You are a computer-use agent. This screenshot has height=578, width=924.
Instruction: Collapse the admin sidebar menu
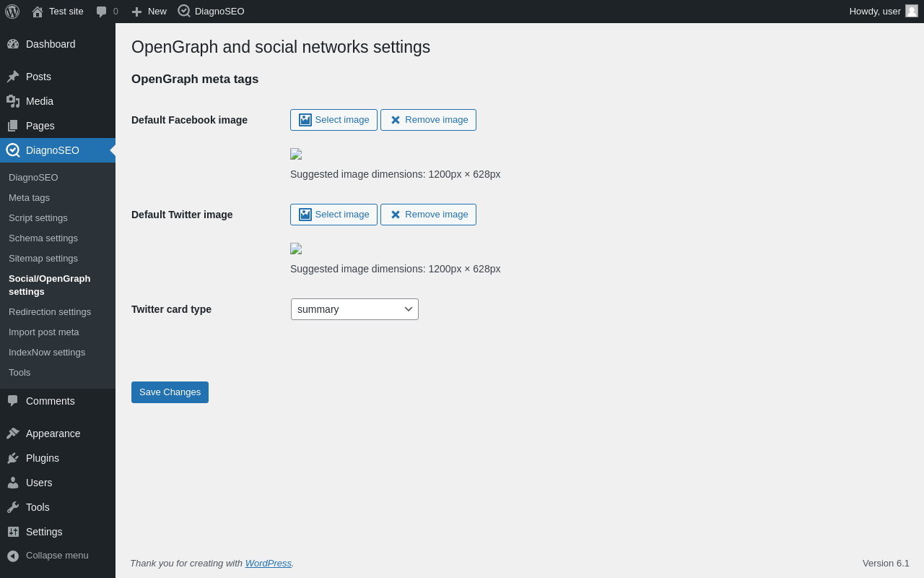48,556
